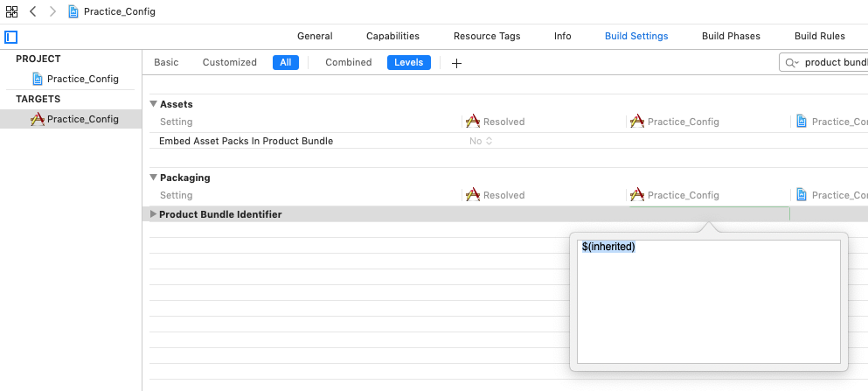
Task: Click the Setting column header under Packaging
Action: 176,196
